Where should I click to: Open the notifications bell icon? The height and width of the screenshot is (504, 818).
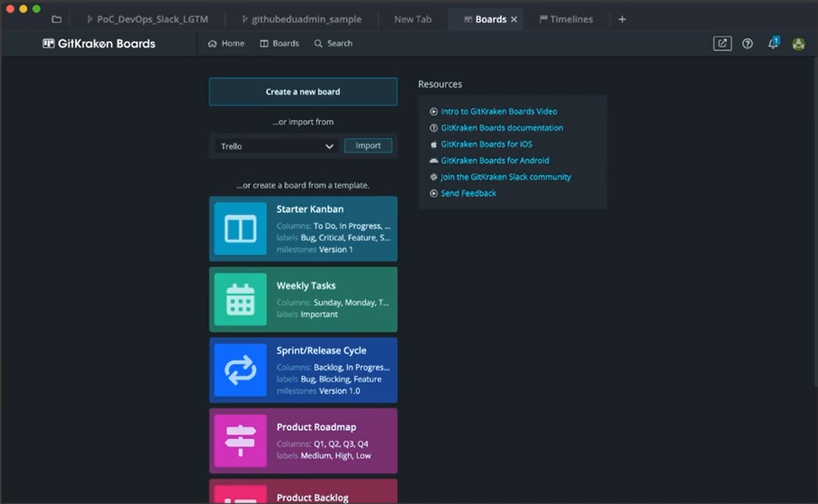pyautogui.click(x=773, y=44)
